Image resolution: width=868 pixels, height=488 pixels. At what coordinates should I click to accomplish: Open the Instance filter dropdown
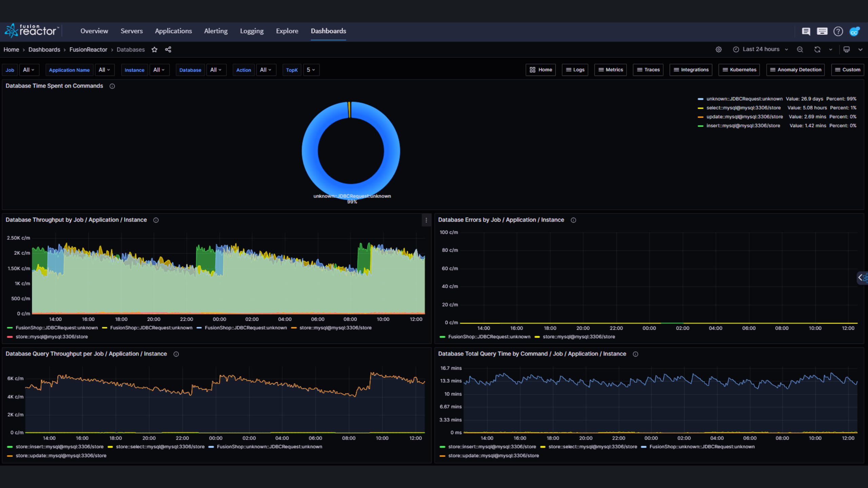(159, 70)
